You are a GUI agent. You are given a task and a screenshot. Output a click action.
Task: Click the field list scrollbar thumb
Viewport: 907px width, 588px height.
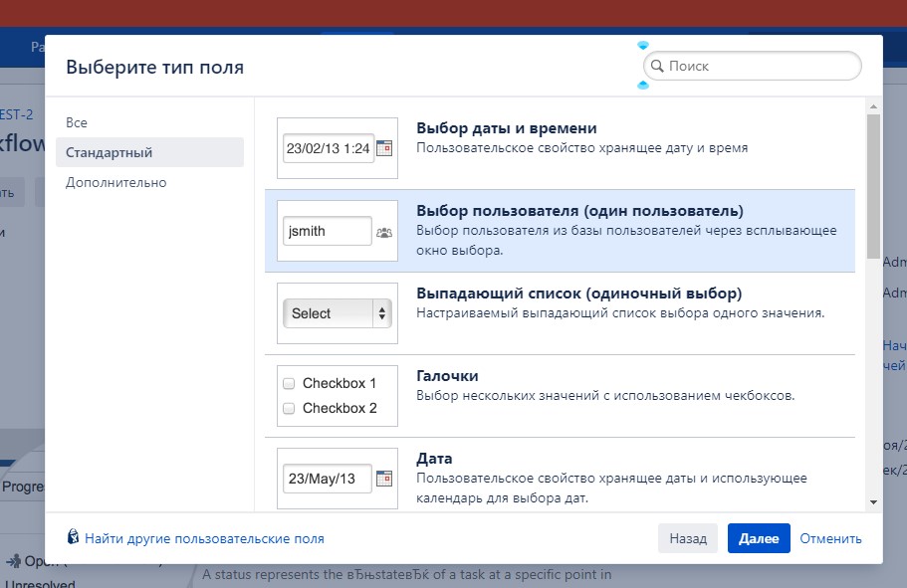coord(873,186)
